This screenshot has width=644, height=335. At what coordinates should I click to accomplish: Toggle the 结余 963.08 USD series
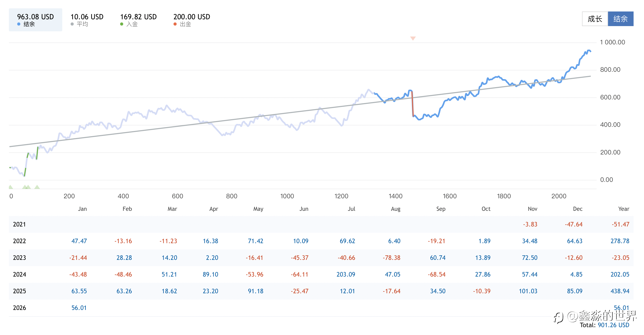click(35, 20)
